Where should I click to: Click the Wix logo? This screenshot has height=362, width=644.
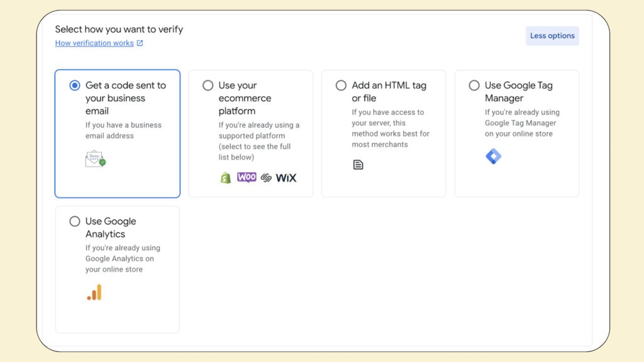click(286, 178)
